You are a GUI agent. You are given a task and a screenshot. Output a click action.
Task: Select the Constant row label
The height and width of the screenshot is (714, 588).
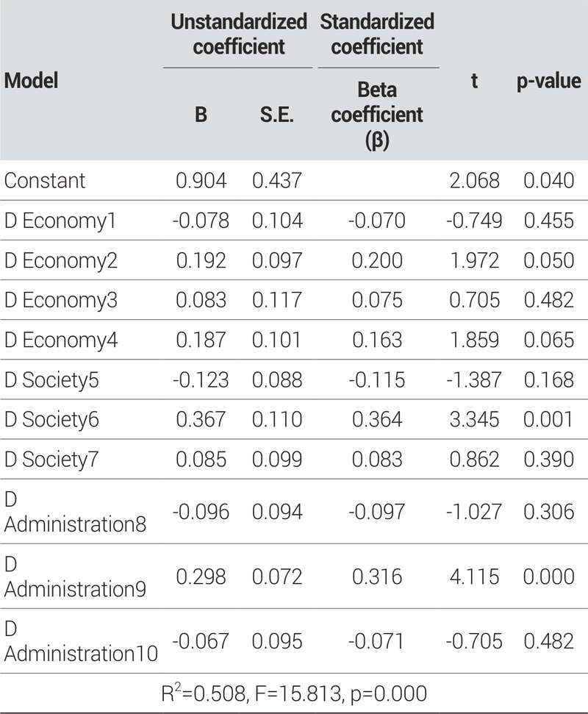[x=45, y=180]
